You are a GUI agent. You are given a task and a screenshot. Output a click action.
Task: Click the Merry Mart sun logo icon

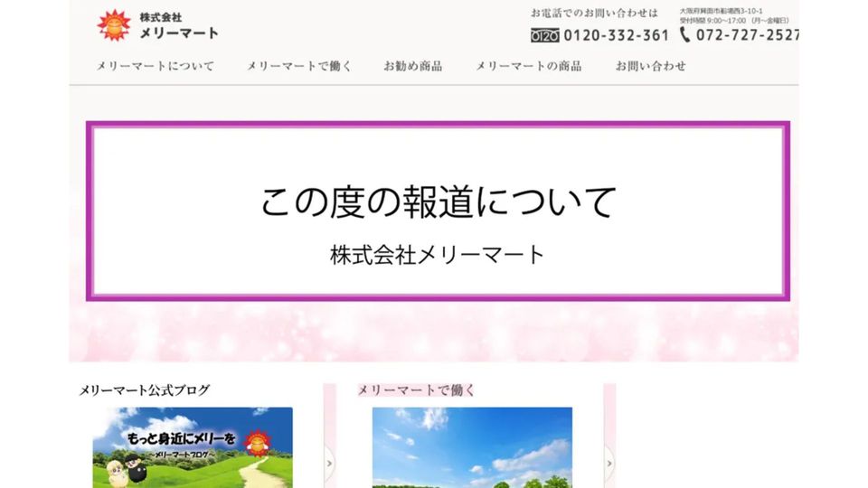[114, 25]
